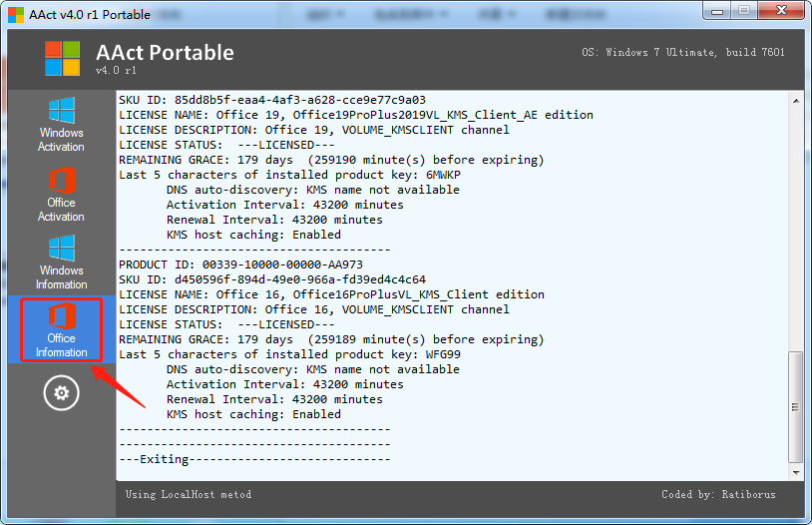The width and height of the screenshot is (812, 525).
Task: Open the Windows Activation section
Action: (61, 125)
